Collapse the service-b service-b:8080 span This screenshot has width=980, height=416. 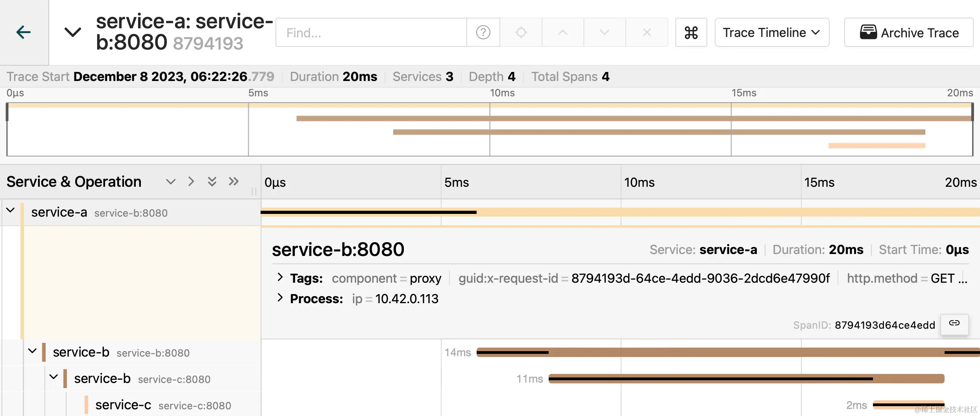tap(33, 350)
